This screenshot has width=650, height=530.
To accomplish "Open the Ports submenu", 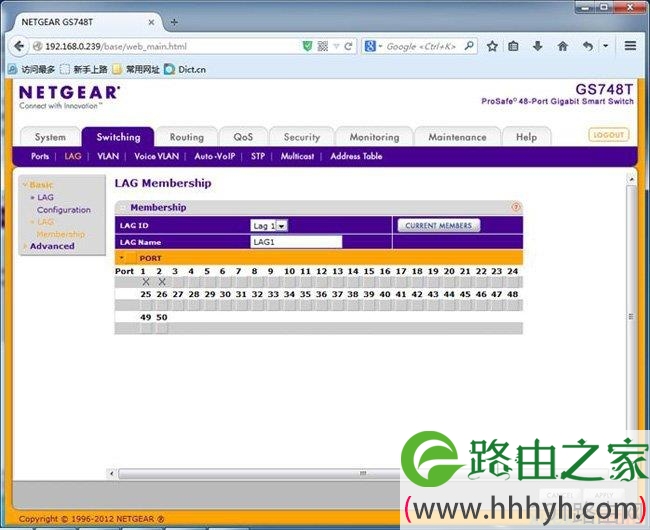I will pyautogui.click(x=40, y=156).
